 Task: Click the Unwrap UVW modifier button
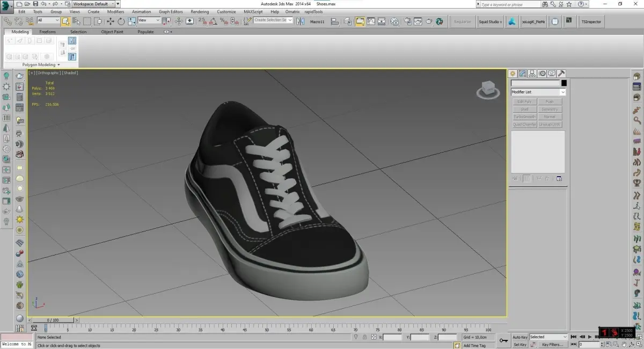click(550, 124)
